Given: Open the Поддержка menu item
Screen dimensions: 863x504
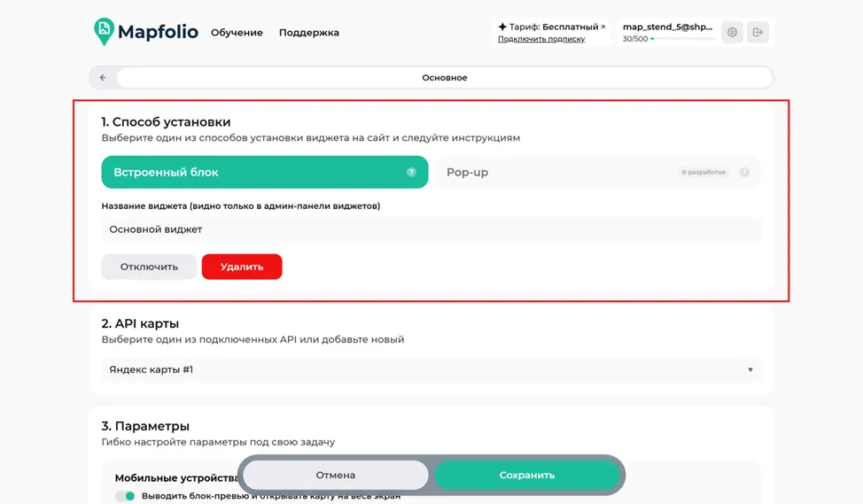Looking at the screenshot, I should tap(308, 33).
